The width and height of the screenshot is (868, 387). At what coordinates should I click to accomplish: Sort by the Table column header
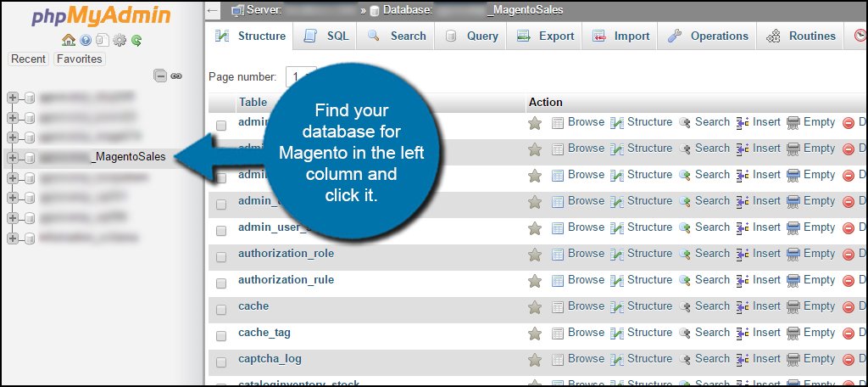click(253, 102)
